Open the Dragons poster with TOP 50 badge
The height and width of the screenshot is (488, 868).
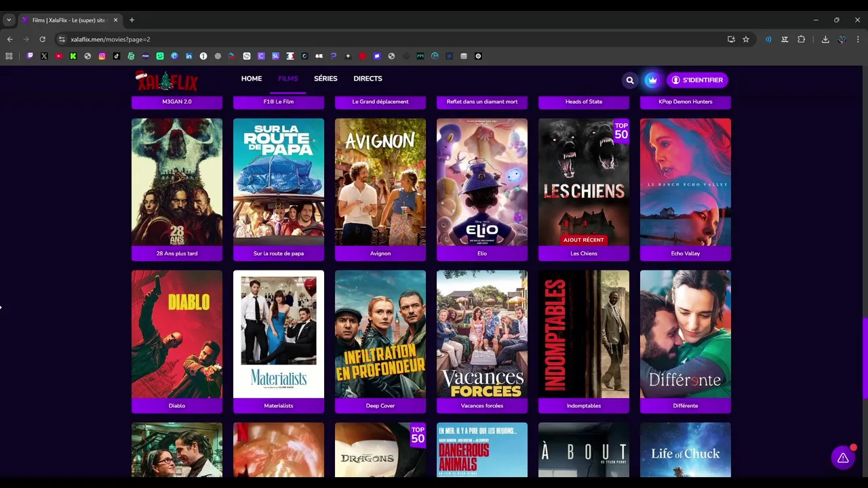point(380,450)
